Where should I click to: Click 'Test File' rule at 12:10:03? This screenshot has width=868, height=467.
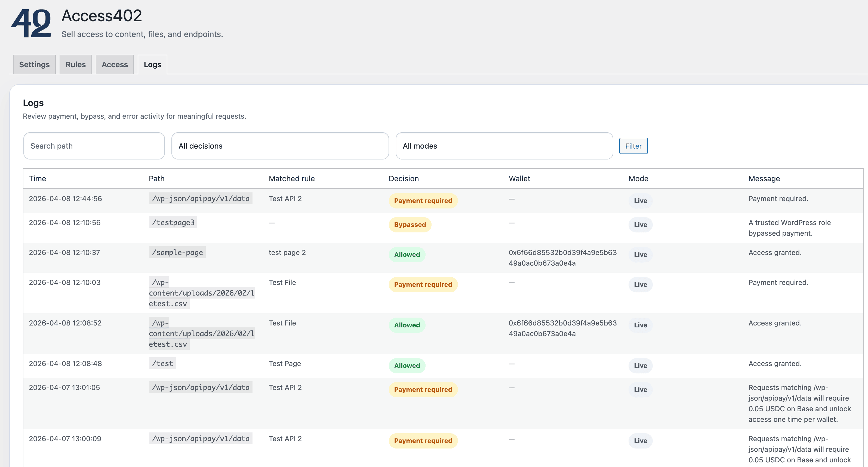[x=282, y=282]
